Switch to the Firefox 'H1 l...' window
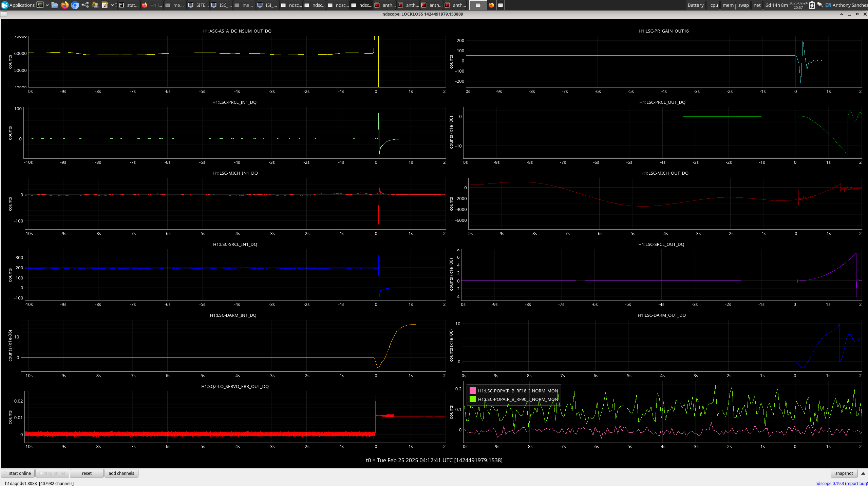The image size is (868, 486). coord(152,5)
